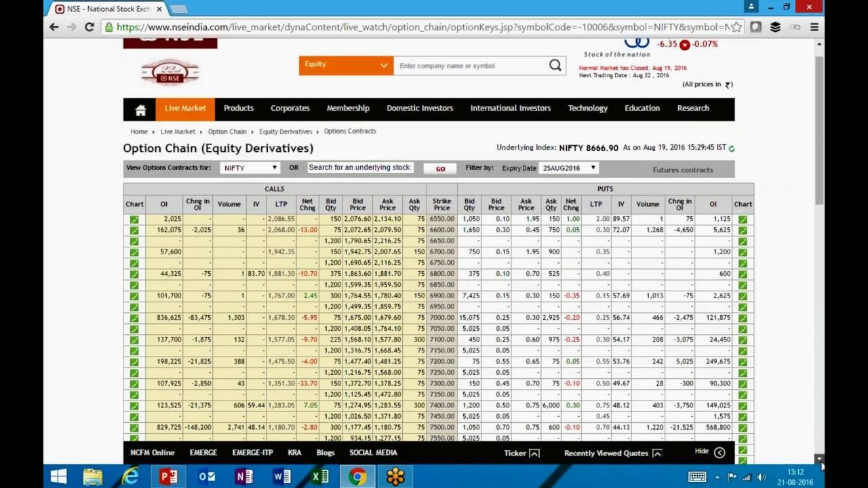Open PowerPoint from the taskbar
This screenshot has height=488, width=868.
(168, 476)
